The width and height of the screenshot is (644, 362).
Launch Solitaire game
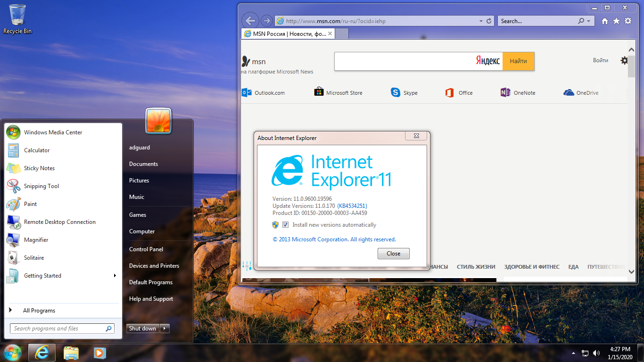tap(63, 258)
